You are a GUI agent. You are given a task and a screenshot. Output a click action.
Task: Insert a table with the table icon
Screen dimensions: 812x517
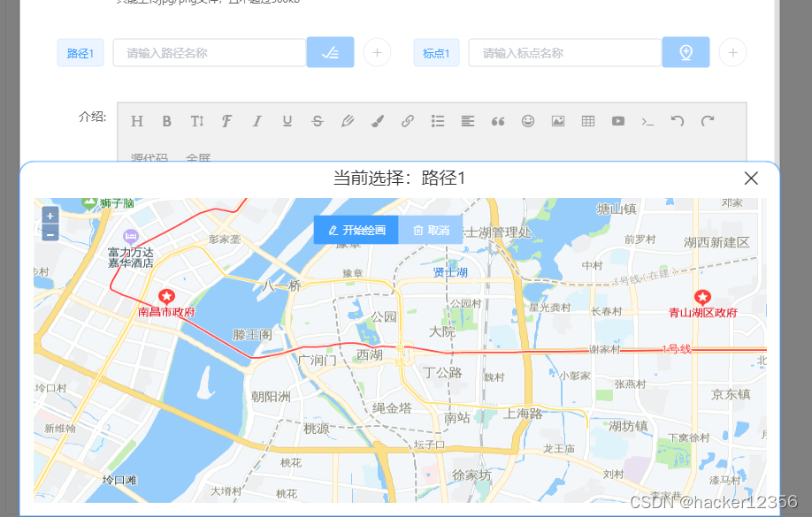587,121
